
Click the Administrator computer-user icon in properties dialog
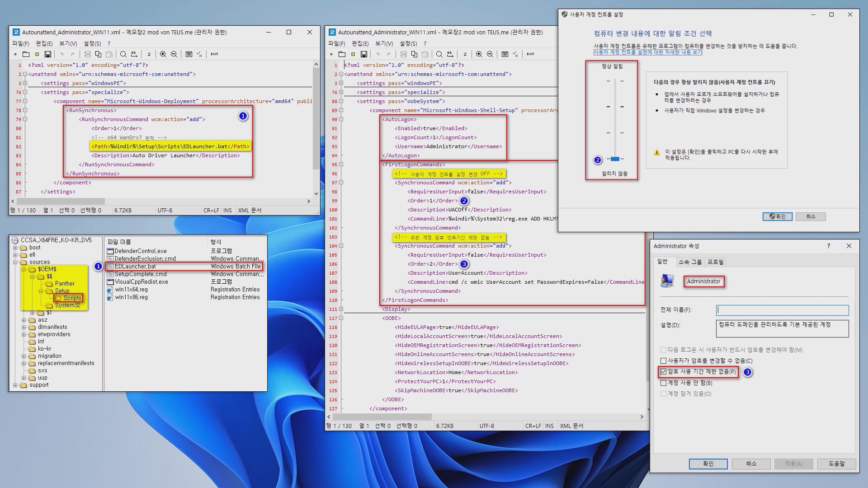click(667, 281)
